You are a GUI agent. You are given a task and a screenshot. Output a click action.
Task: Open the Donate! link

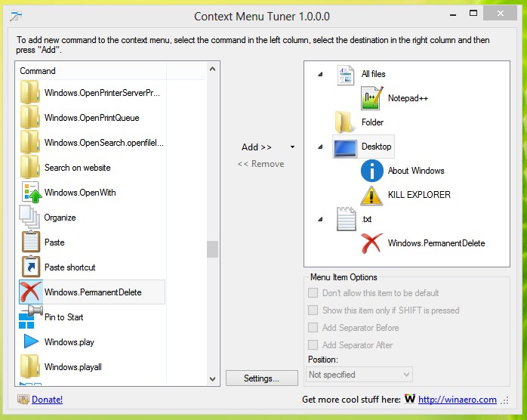47,400
